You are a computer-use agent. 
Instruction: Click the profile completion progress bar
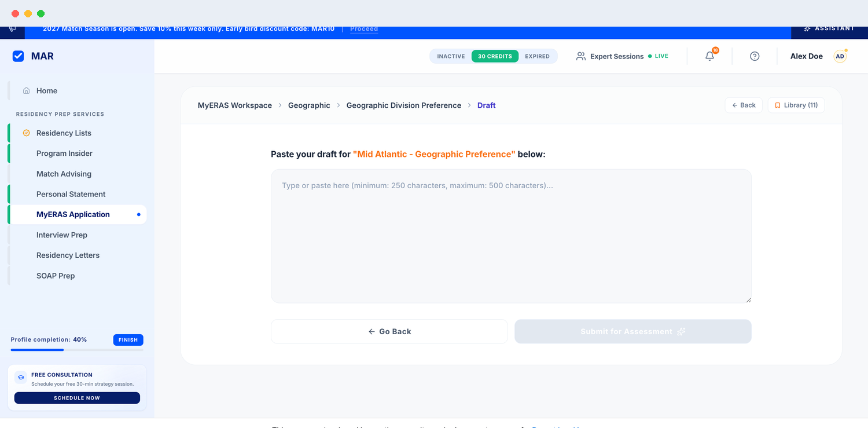77,350
